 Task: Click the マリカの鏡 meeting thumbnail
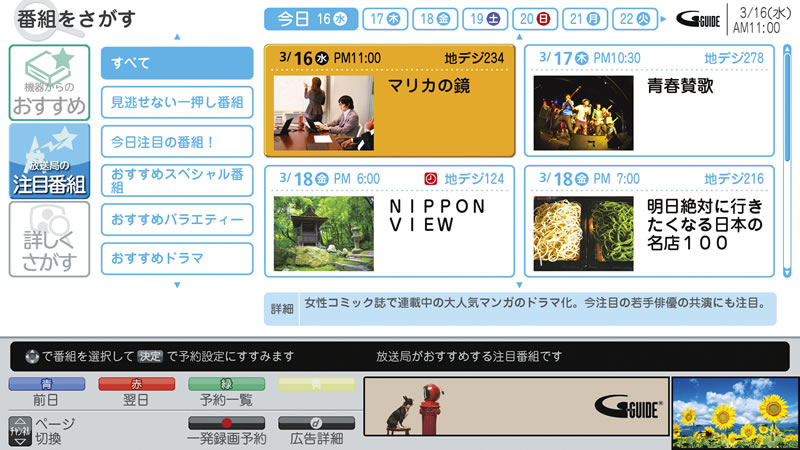(323, 113)
